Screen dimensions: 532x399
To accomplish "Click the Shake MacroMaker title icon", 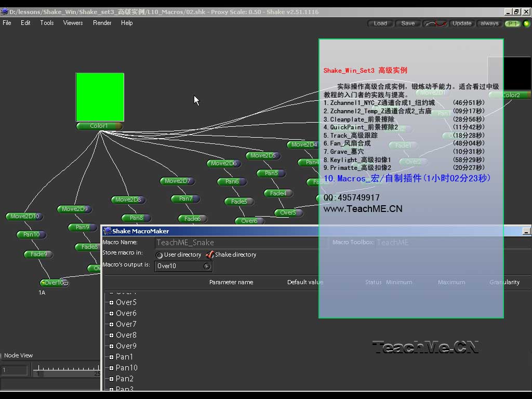I will [x=108, y=231].
